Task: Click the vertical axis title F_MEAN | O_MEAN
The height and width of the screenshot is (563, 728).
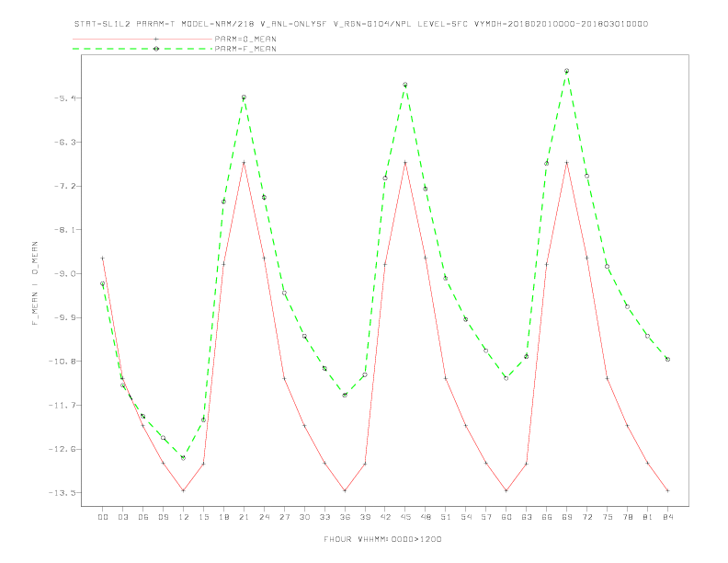Action: point(35,283)
